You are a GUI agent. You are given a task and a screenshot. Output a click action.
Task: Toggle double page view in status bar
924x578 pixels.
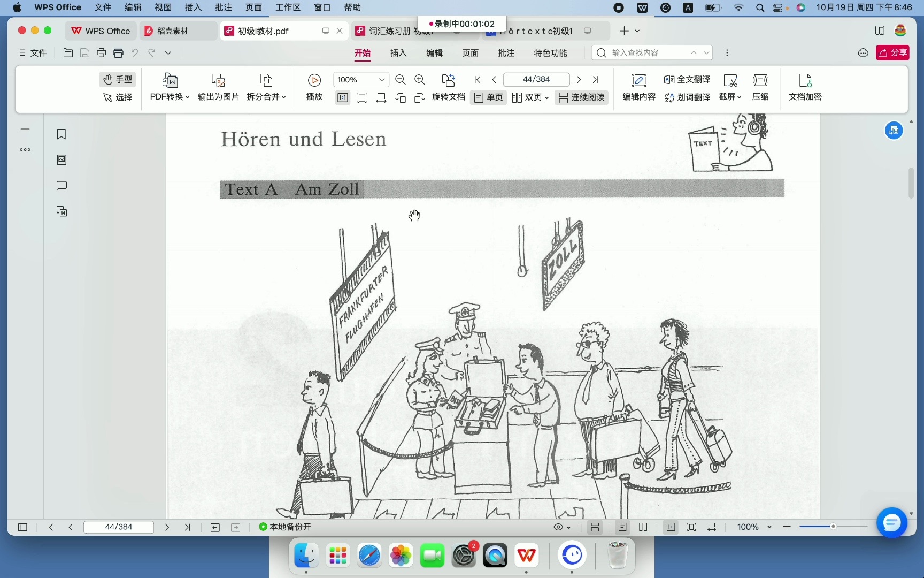(643, 527)
